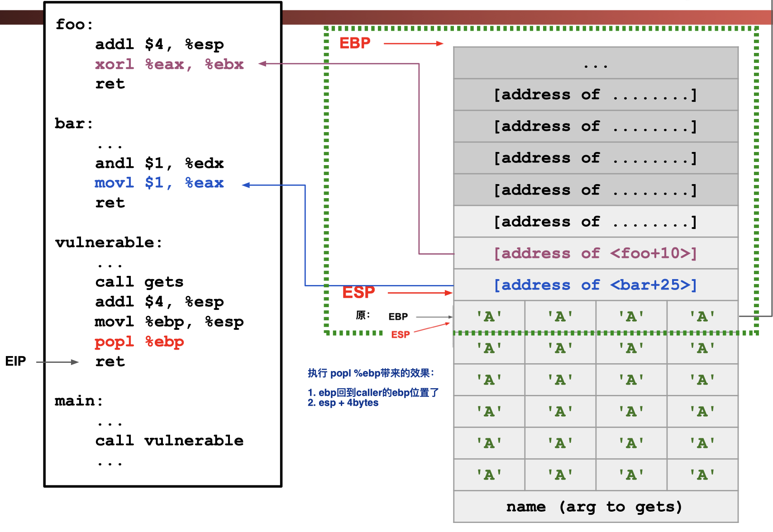This screenshot has height=532, width=773.
Task: Select the large red EBP label at top
Action: click(x=355, y=43)
